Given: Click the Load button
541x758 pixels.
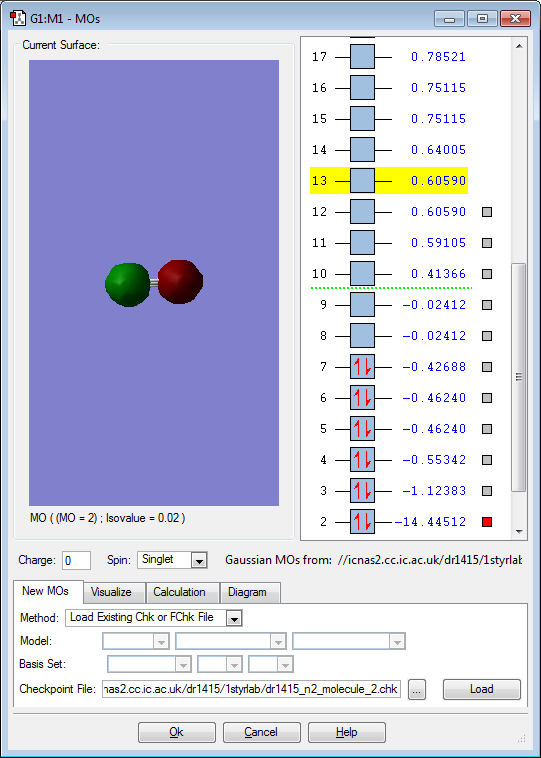Looking at the screenshot, I should (x=482, y=689).
